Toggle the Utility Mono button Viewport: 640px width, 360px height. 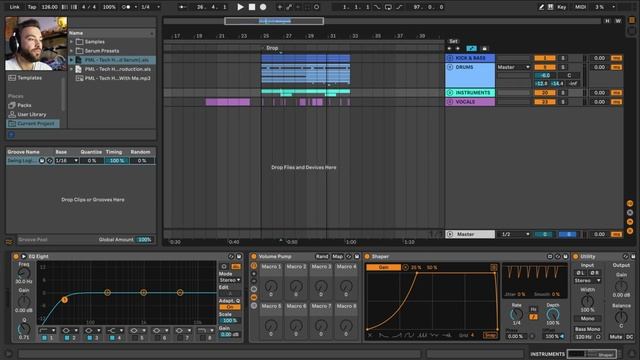pos(587,318)
